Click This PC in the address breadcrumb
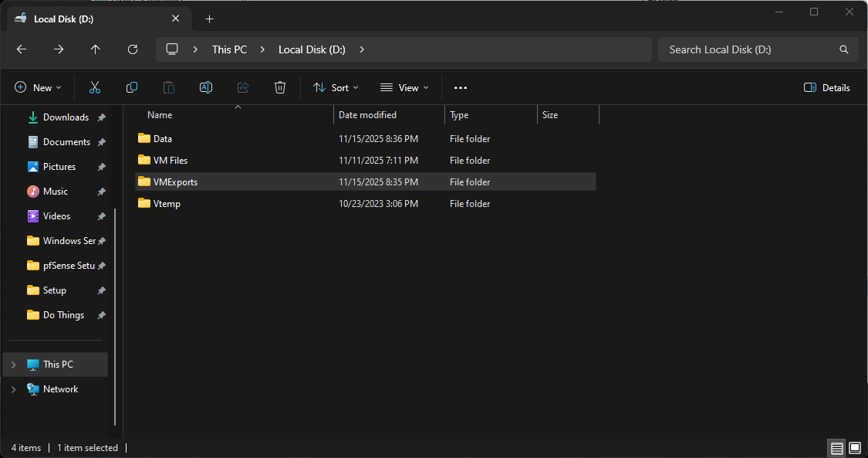 coord(229,49)
